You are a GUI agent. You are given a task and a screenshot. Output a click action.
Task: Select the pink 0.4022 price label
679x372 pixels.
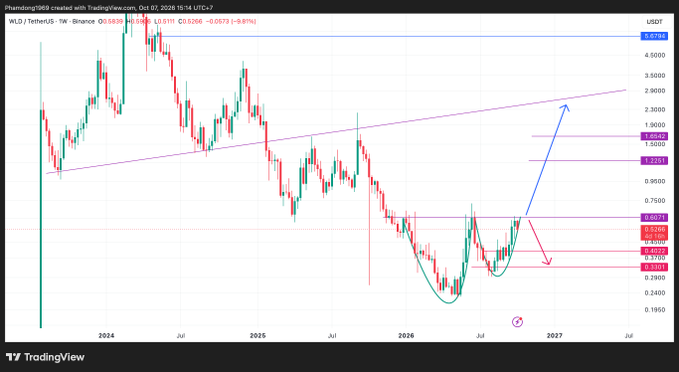tap(654, 251)
